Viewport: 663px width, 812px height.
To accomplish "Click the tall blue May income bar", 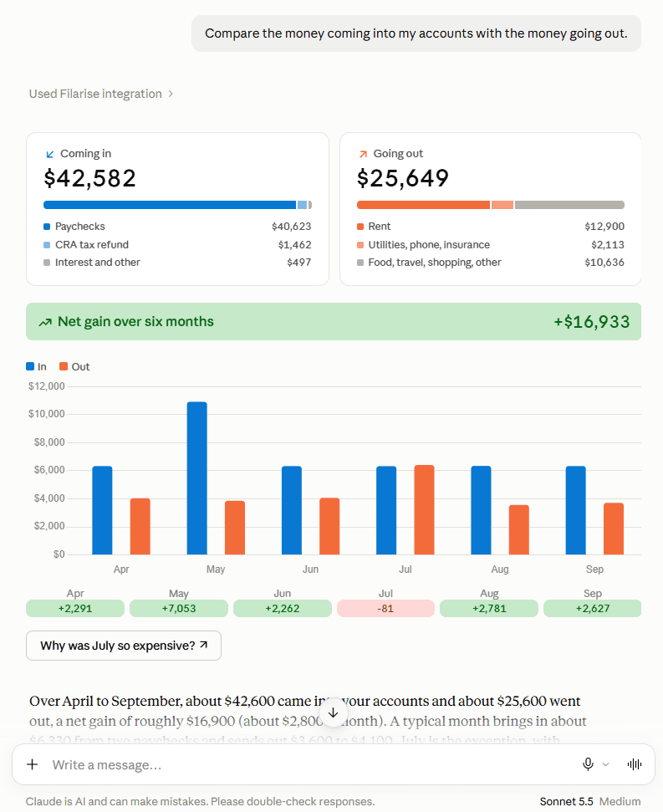I will point(197,478).
